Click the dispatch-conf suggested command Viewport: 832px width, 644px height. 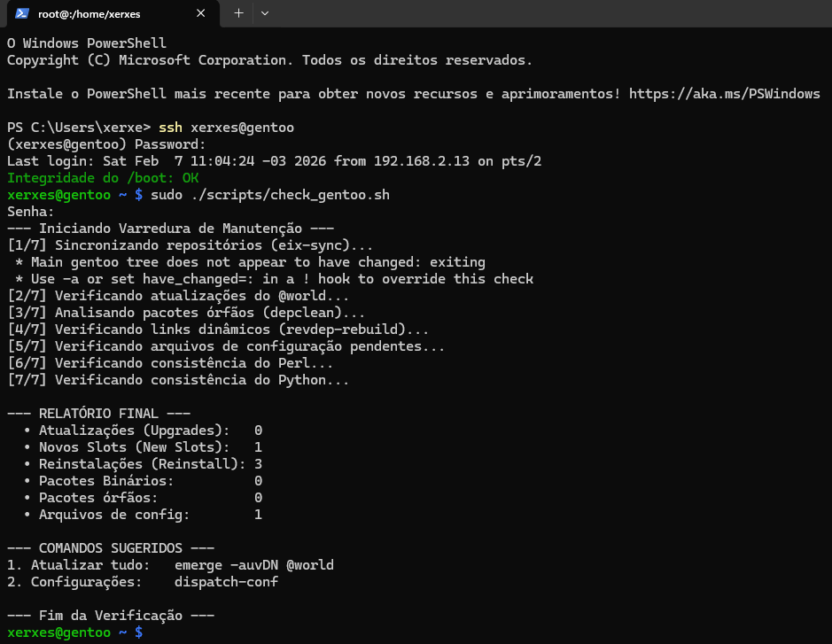coord(226,582)
